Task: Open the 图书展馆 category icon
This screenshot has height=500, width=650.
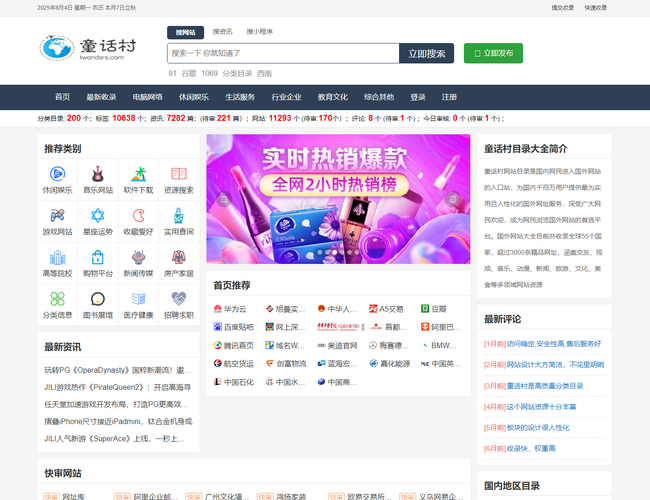Action: click(98, 298)
